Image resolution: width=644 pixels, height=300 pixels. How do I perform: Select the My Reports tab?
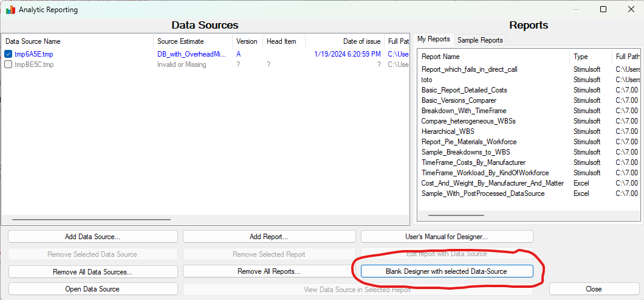[x=434, y=39]
